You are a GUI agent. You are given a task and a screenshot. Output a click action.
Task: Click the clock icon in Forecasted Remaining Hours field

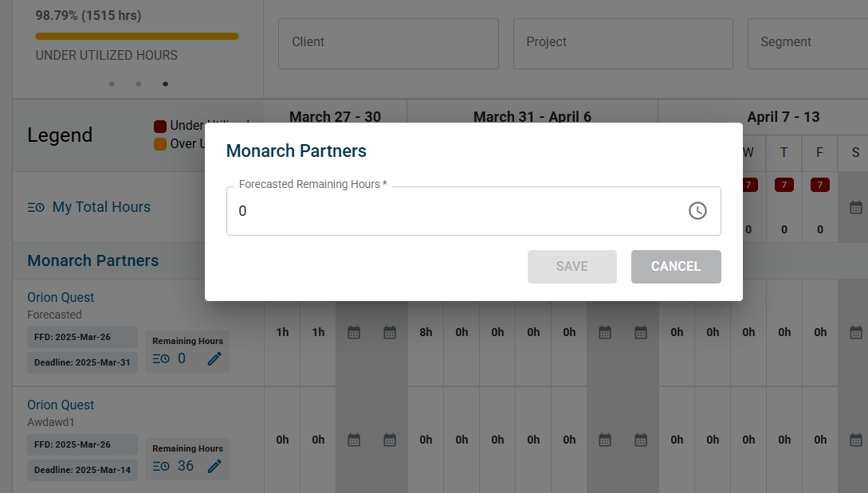(697, 211)
